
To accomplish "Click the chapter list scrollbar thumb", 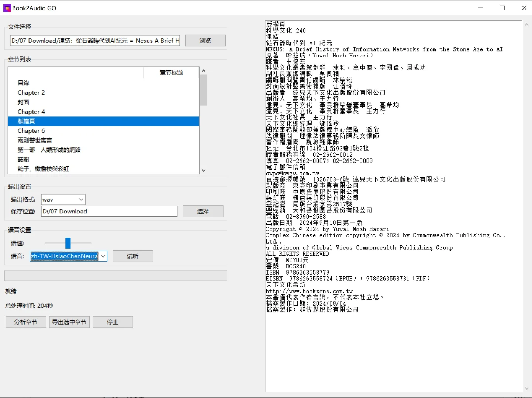I will pyautogui.click(x=204, y=90).
